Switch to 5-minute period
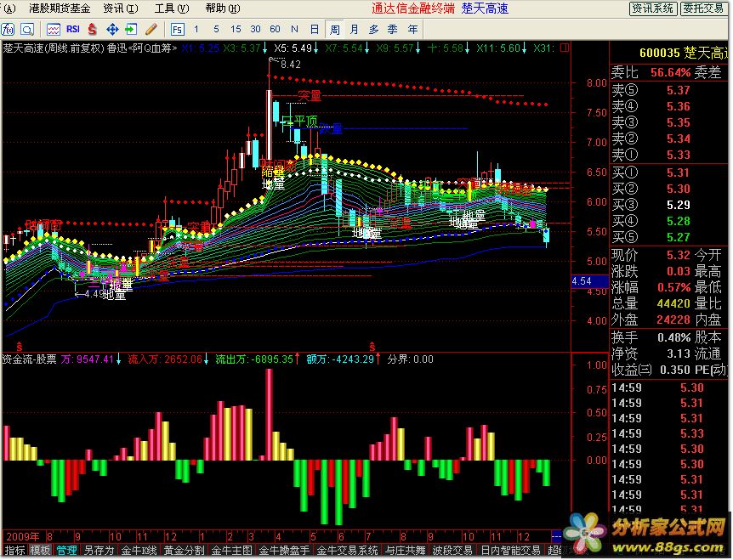Image resolution: width=733 pixels, height=560 pixels. click(x=216, y=30)
